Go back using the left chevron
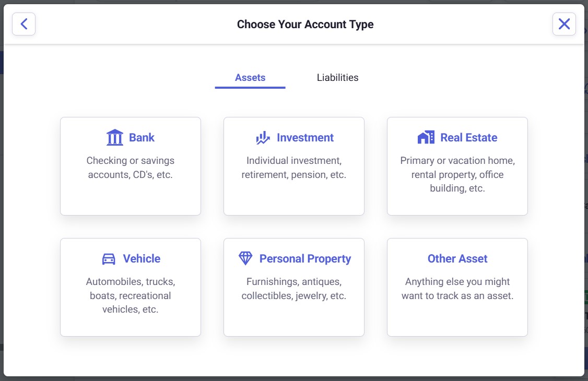Image resolution: width=588 pixels, height=381 pixels. [23, 24]
